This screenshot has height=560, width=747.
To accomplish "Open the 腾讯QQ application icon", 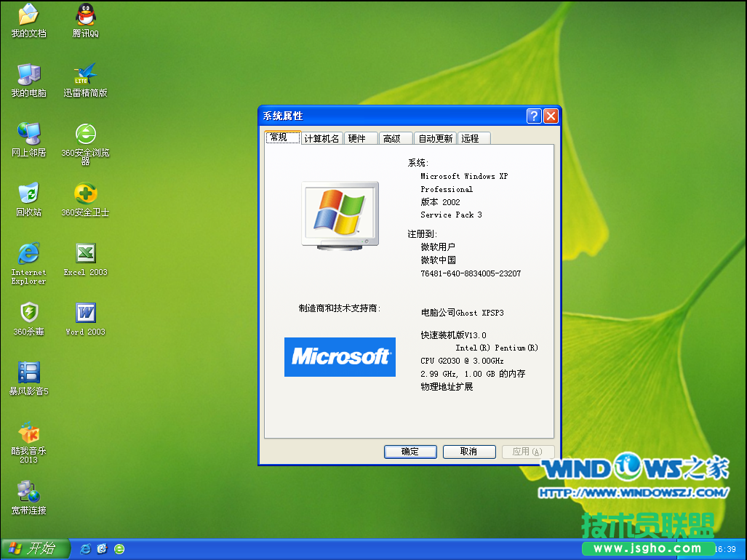I will point(85,15).
